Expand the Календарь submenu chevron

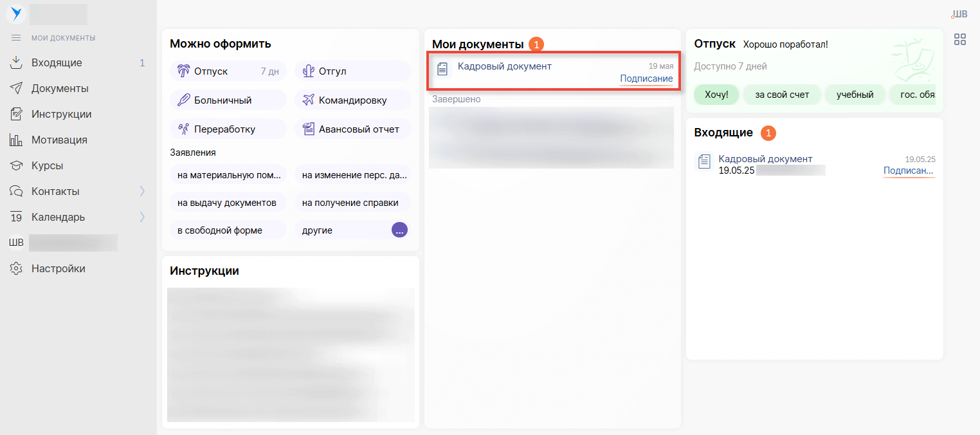tap(142, 217)
